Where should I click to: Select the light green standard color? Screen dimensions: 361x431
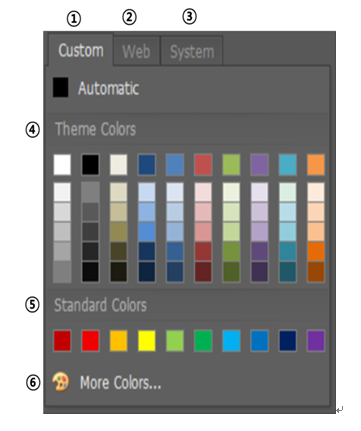pos(175,341)
